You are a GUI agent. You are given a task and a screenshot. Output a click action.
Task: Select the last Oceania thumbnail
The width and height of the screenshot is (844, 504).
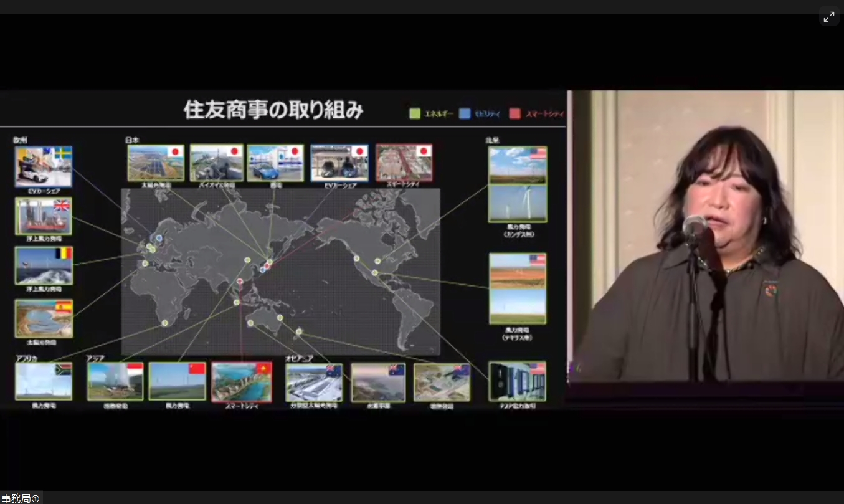click(x=442, y=383)
